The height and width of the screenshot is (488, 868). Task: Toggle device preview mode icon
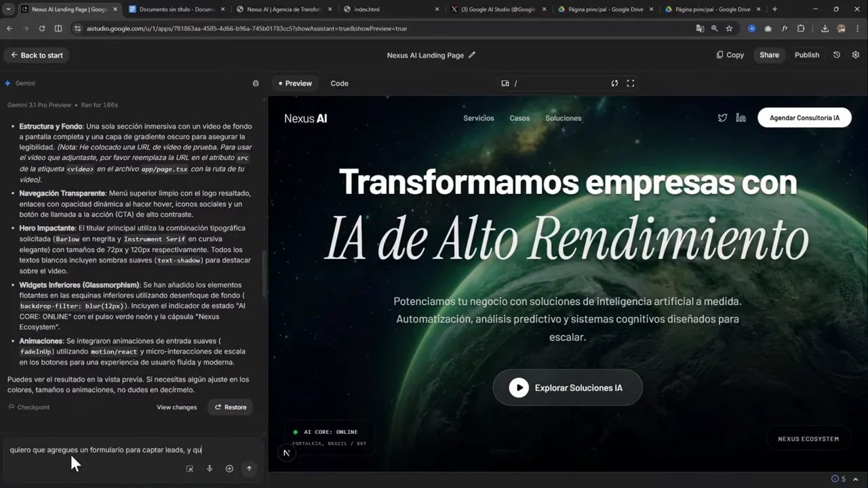[x=505, y=83]
